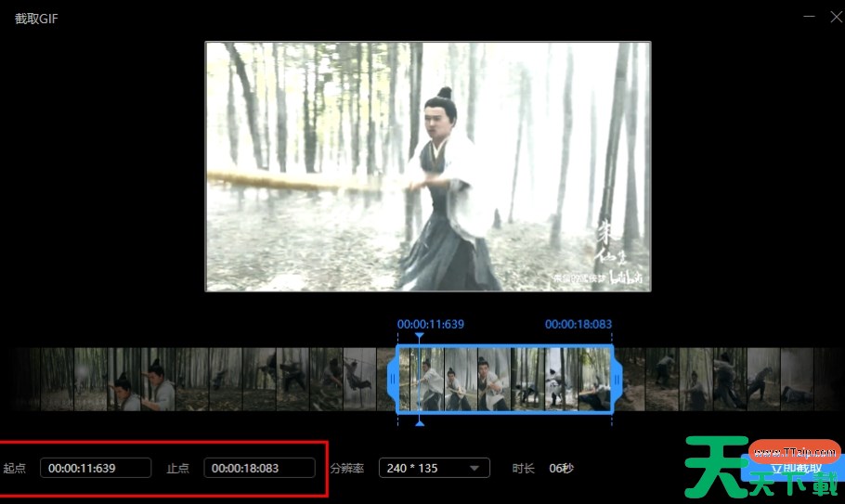Click blue 00:00:11:639 timestamp above the timeline
Image resolution: width=845 pixels, height=504 pixels.
coord(430,324)
